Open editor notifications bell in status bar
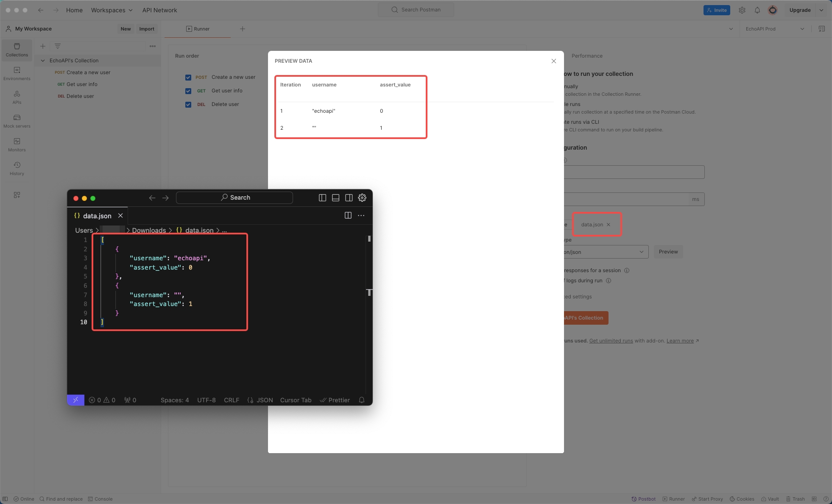 coord(362,400)
